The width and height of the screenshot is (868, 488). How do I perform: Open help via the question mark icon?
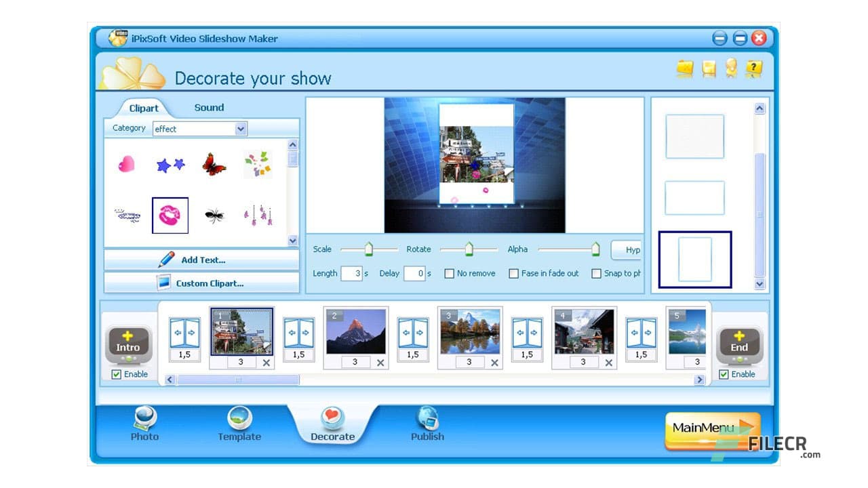pyautogui.click(x=753, y=68)
